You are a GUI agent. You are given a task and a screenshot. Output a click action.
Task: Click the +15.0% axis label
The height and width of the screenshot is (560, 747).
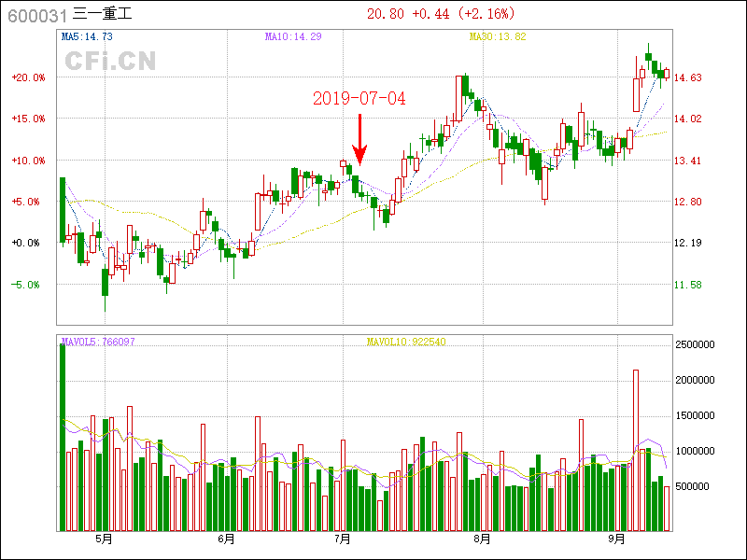pyautogui.click(x=29, y=119)
